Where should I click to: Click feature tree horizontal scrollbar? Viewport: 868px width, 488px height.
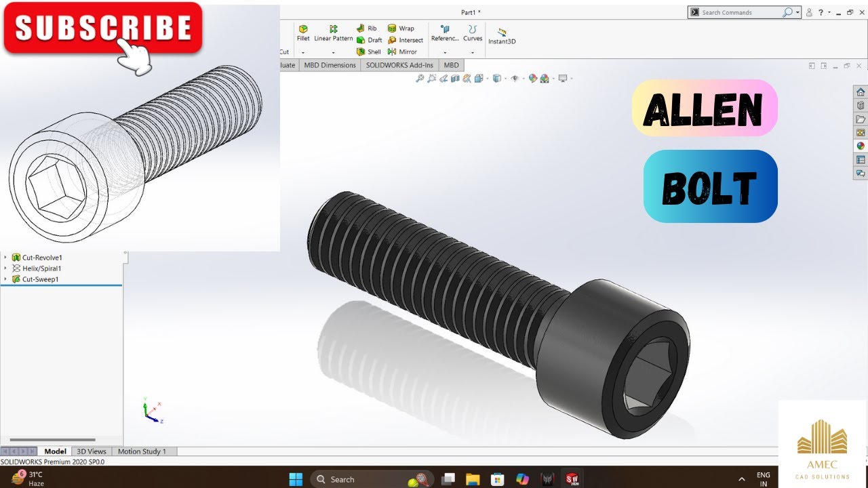(x=52, y=440)
